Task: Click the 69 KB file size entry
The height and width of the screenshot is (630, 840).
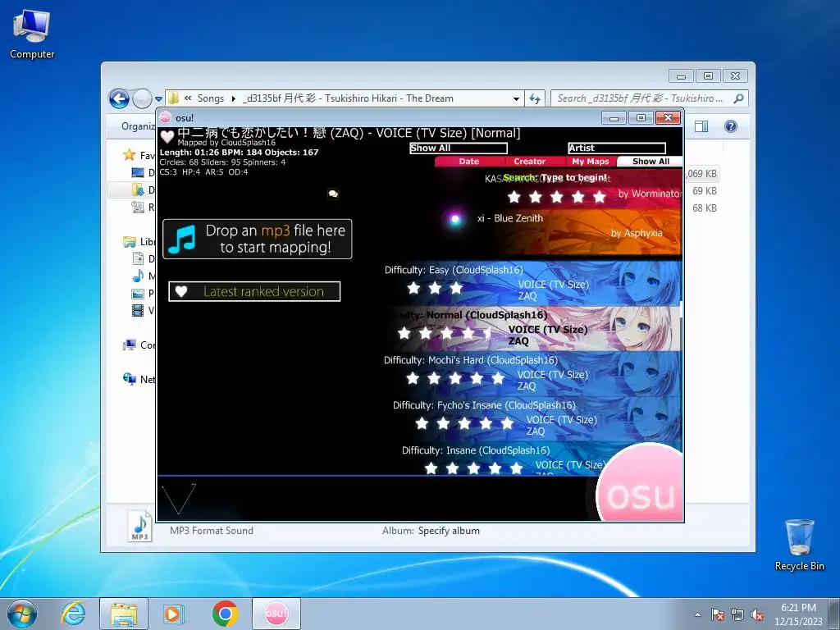Action: (704, 191)
